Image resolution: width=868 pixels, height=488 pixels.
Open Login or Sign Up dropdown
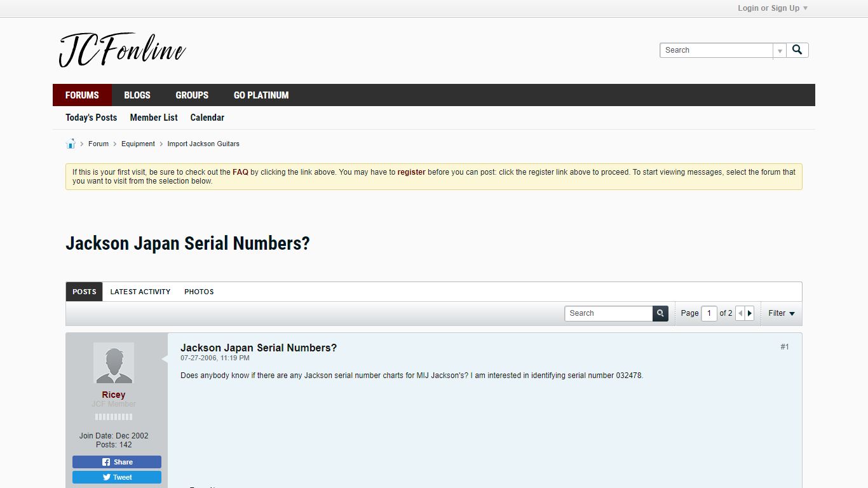tap(773, 8)
